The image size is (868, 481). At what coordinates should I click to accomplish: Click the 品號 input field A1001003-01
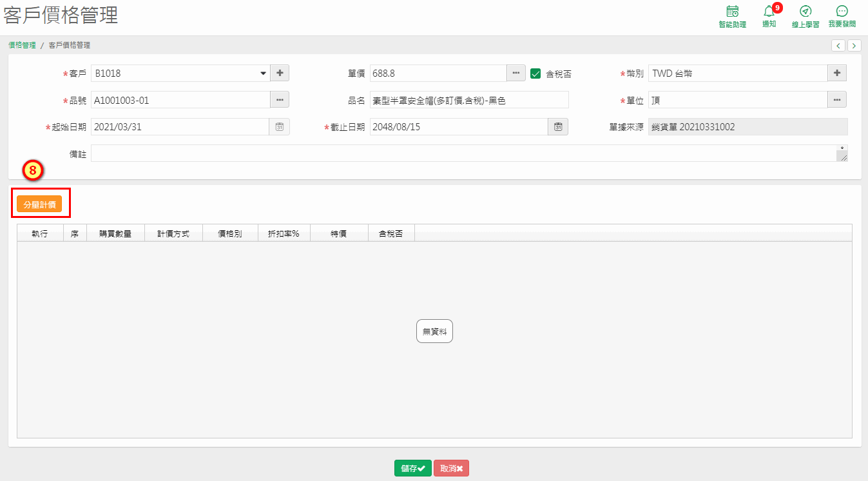coord(181,99)
